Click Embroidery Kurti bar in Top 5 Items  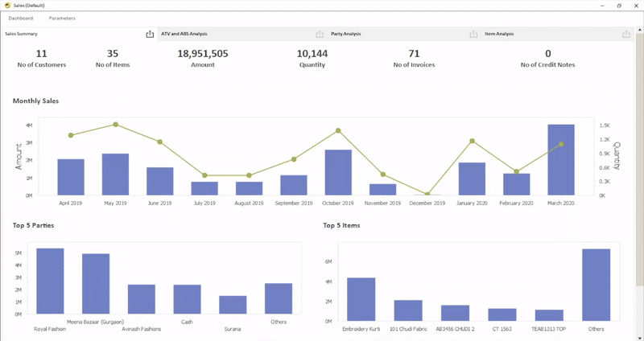click(361, 299)
